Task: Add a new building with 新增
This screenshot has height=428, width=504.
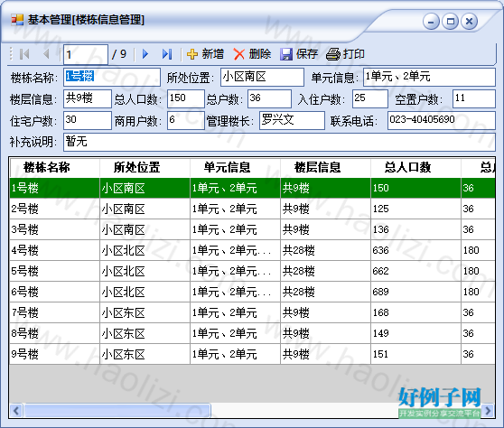Action: (205, 54)
